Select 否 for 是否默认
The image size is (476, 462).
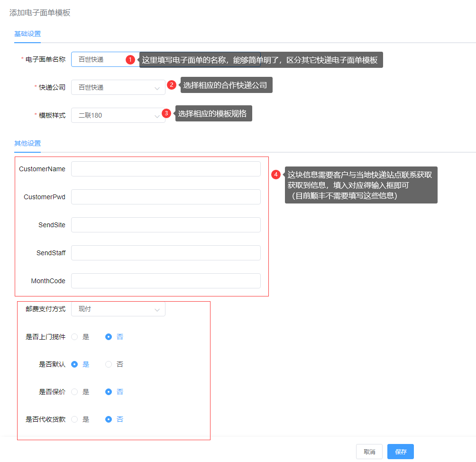pyautogui.click(x=109, y=364)
